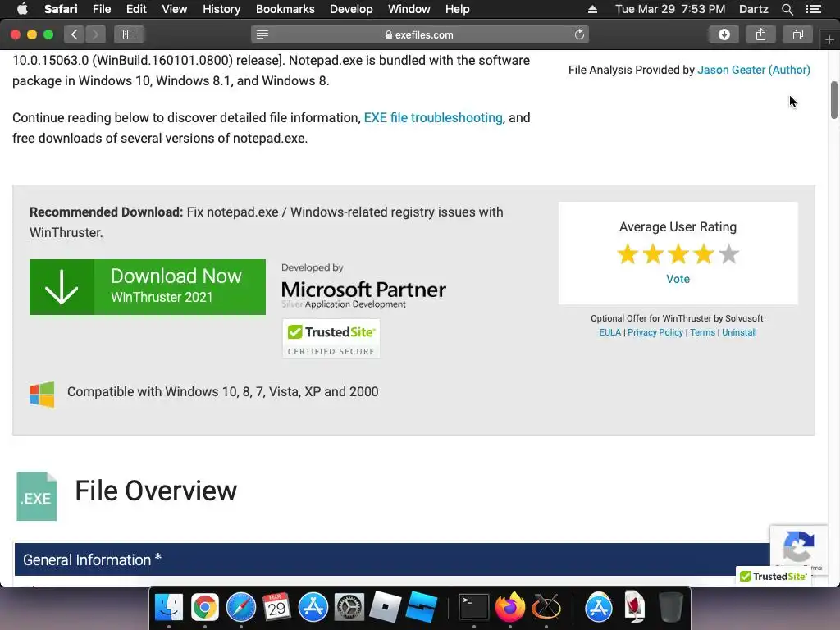840x630 pixels.
Task: Show Reader view icon in address bar
Action: coord(262,34)
